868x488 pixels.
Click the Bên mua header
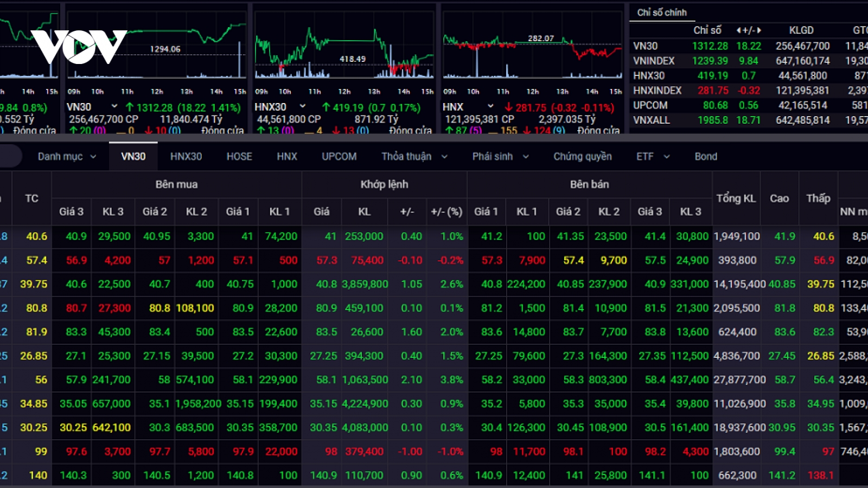pos(176,184)
